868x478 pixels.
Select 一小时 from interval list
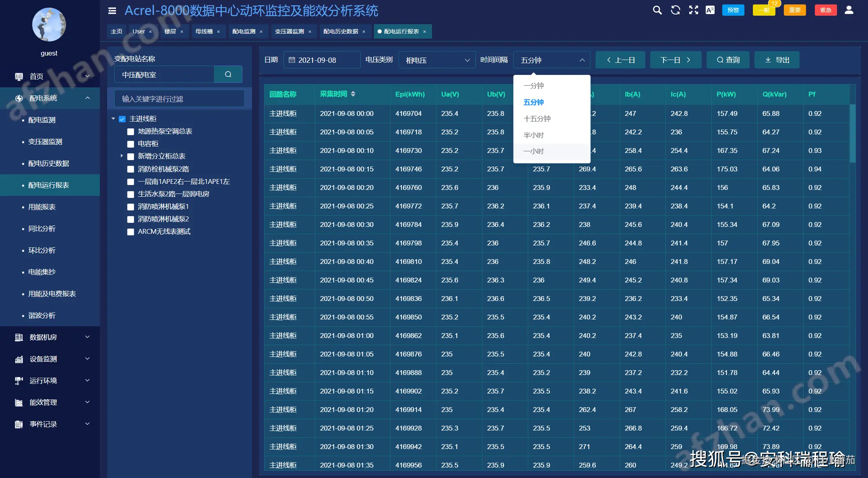(552, 151)
